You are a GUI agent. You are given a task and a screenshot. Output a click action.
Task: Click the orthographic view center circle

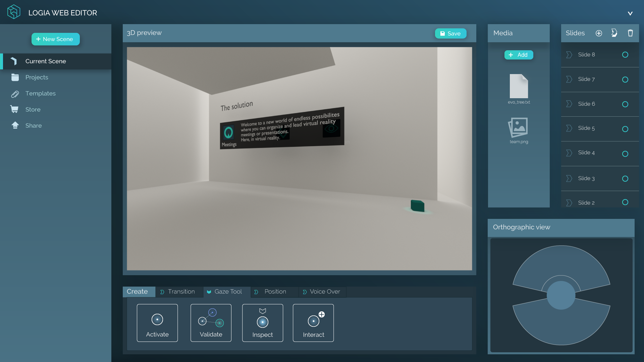[561, 295]
